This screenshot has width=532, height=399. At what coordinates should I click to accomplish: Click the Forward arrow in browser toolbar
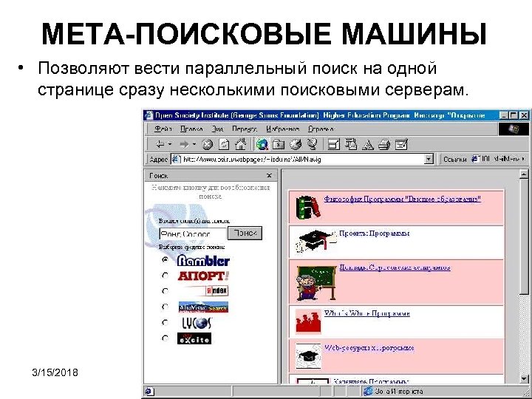[x=184, y=145]
